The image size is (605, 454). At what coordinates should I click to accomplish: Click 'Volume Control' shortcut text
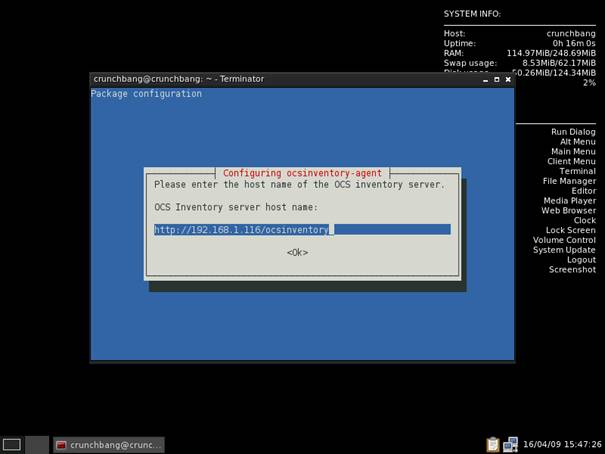564,240
